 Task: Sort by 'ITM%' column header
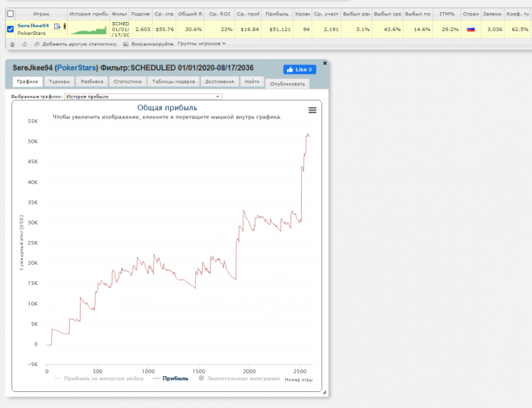447,14
